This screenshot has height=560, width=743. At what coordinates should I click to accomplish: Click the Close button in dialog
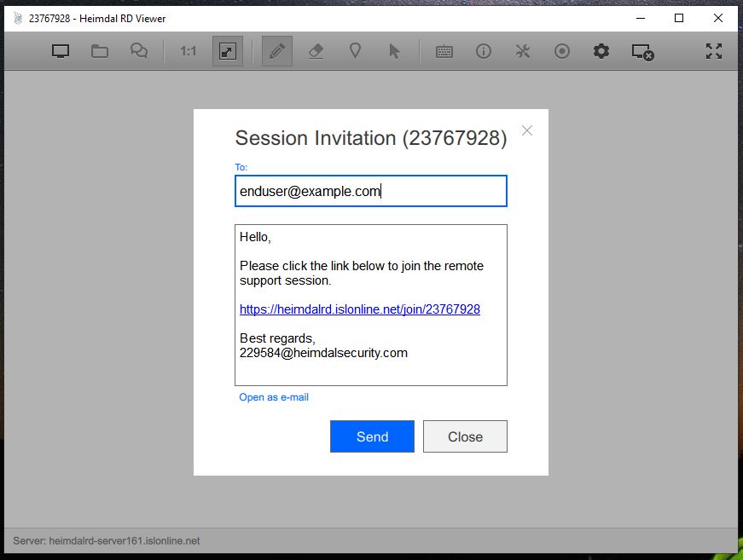coord(465,436)
